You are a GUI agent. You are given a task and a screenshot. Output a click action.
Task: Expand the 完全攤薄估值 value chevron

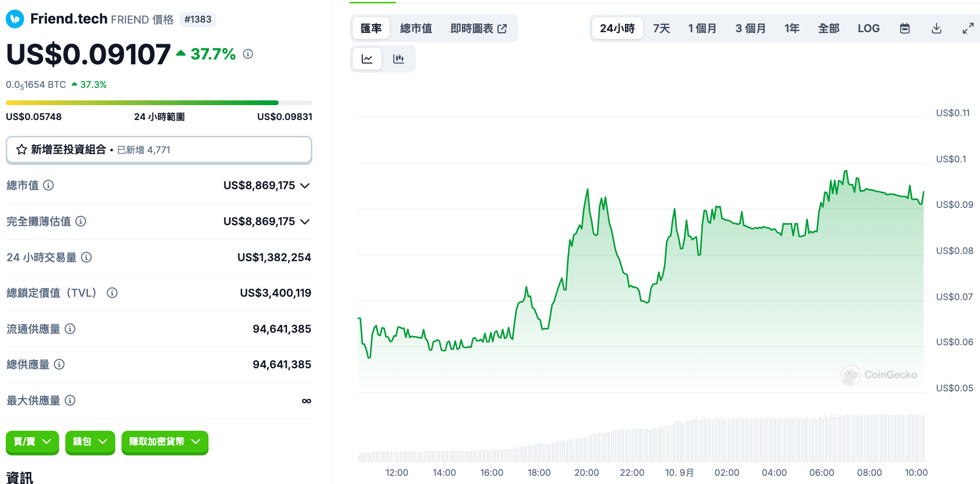[305, 222]
